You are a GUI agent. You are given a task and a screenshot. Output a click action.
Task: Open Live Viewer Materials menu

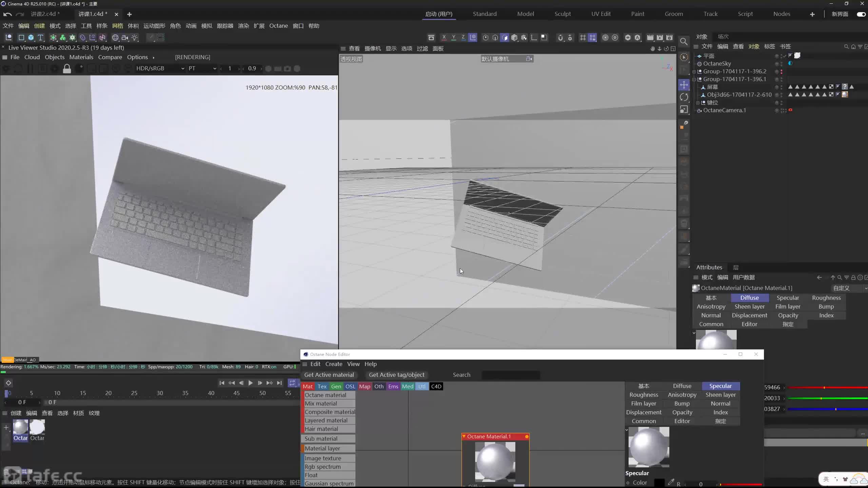point(81,57)
